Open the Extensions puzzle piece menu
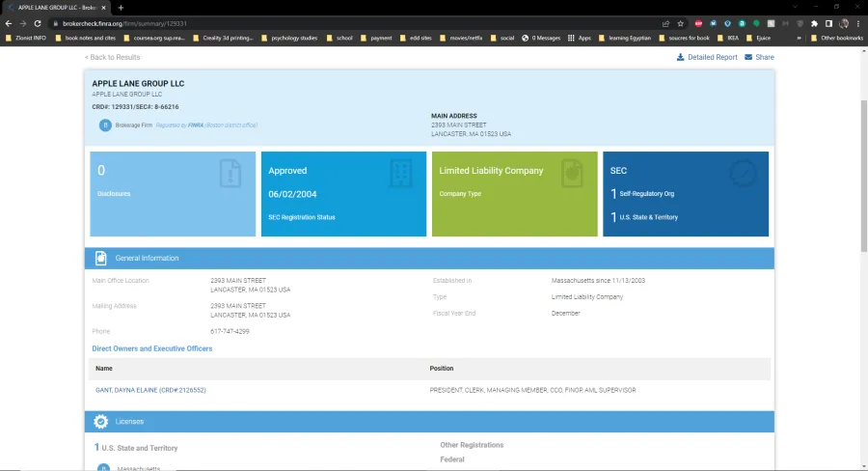Screen dimensions: 868x471 (814, 24)
